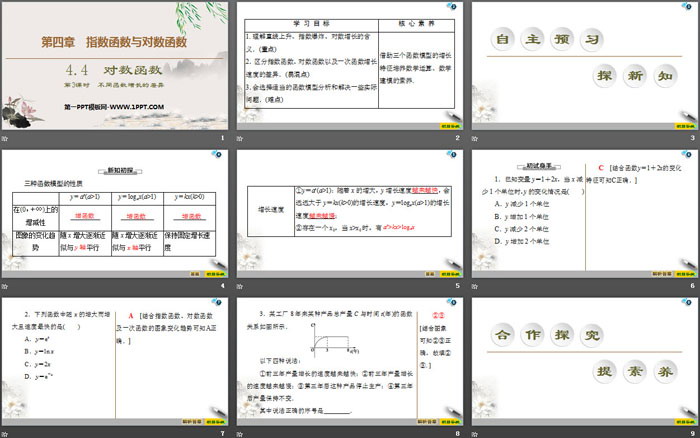The height and width of the screenshot is (438, 700).
Task: Click the blue badge icon atop slide 3
Action: click(687, 6)
